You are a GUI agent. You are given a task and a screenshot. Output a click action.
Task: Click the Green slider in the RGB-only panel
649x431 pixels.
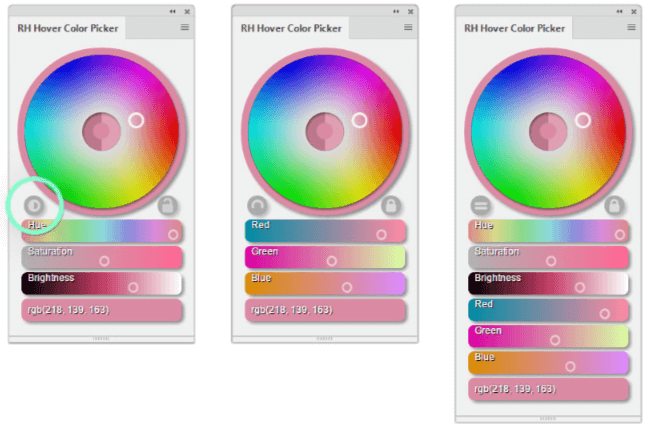click(x=325, y=257)
